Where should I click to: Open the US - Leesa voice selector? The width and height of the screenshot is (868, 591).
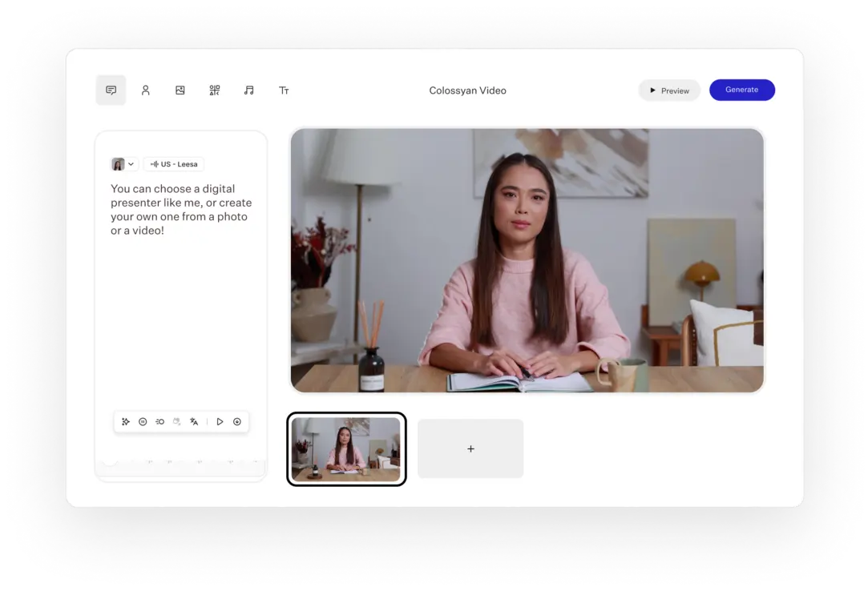click(173, 163)
